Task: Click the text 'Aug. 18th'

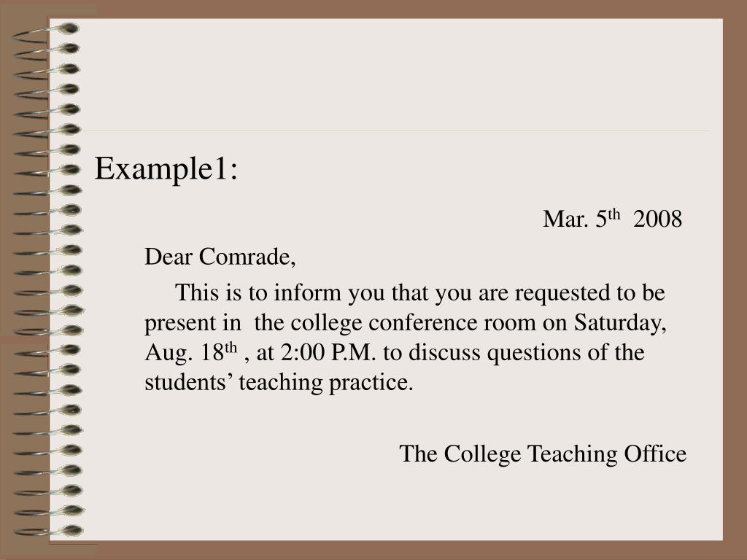Action: click(x=191, y=353)
